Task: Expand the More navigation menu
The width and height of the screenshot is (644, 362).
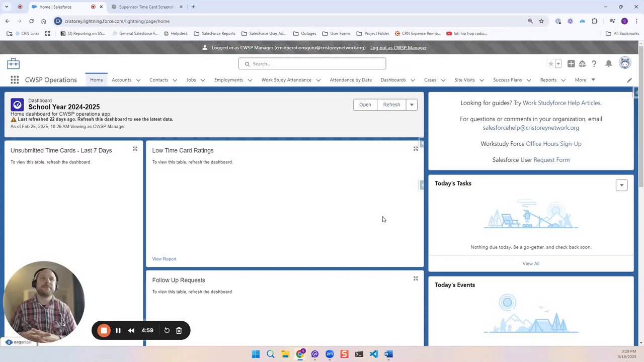Action: coord(585,80)
